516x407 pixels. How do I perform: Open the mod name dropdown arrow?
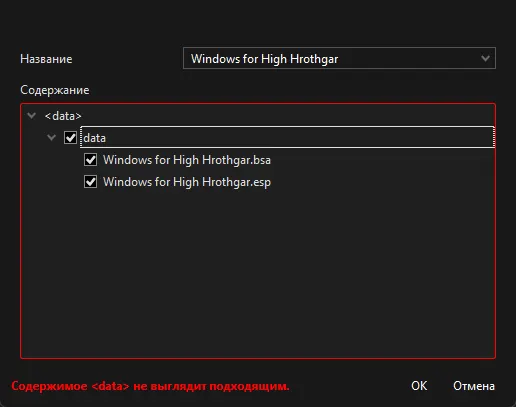pyautogui.click(x=485, y=58)
